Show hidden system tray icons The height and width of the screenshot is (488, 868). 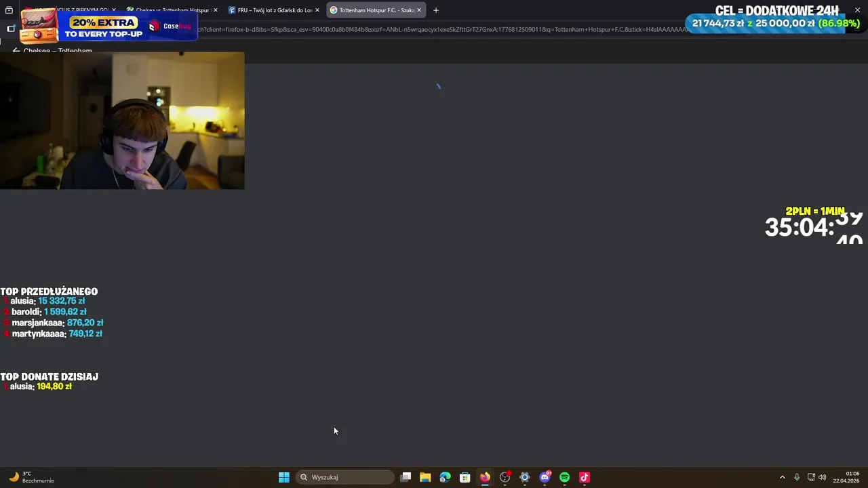(x=782, y=477)
